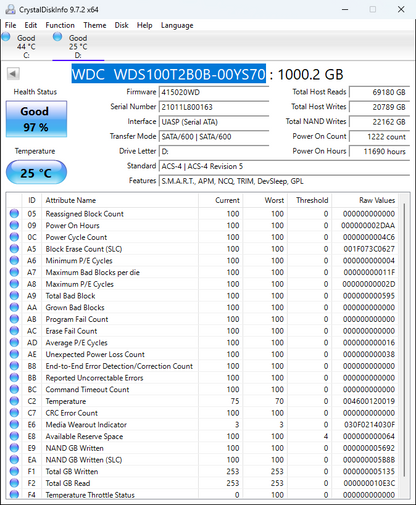
Task: Click the Raw Values column header
Action: point(365,200)
